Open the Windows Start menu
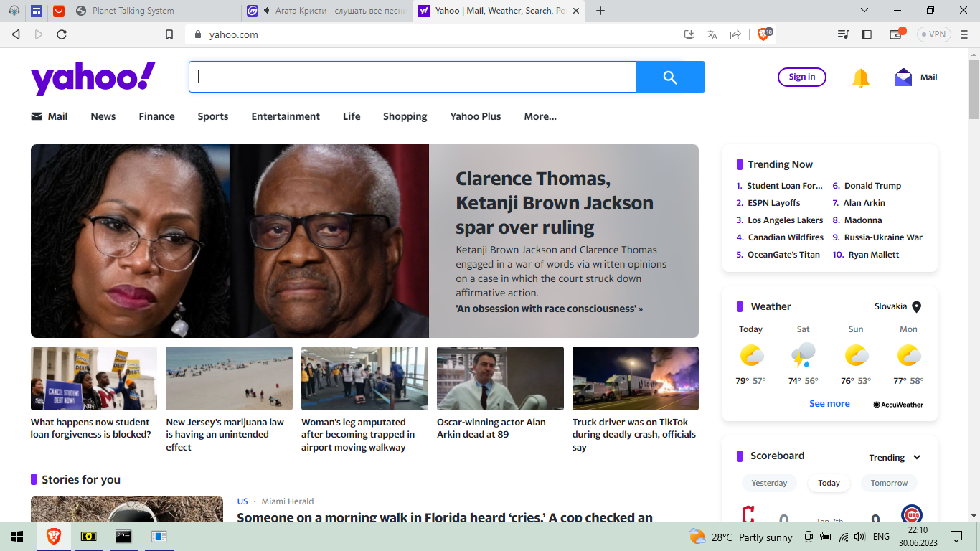The image size is (980, 551). (x=17, y=537)
